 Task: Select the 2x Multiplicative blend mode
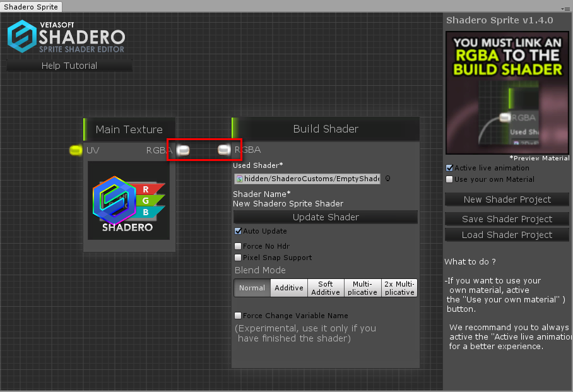[x=399, y=288]
